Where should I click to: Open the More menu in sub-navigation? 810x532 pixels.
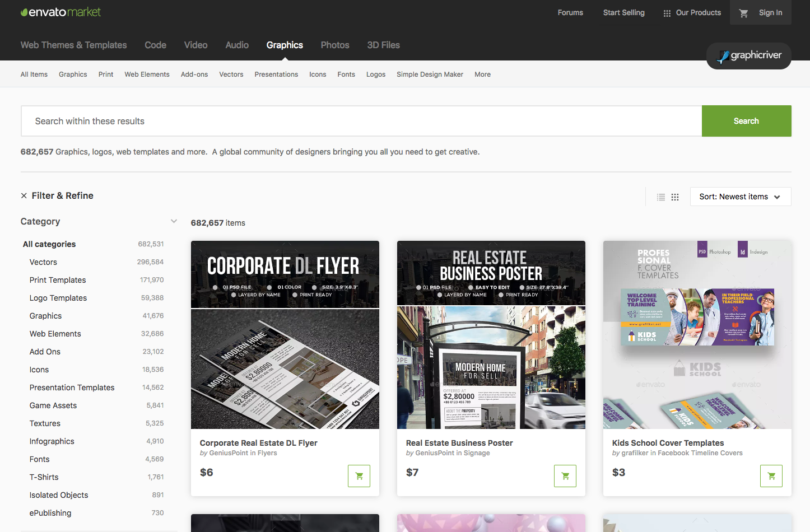tap(482, 74)
